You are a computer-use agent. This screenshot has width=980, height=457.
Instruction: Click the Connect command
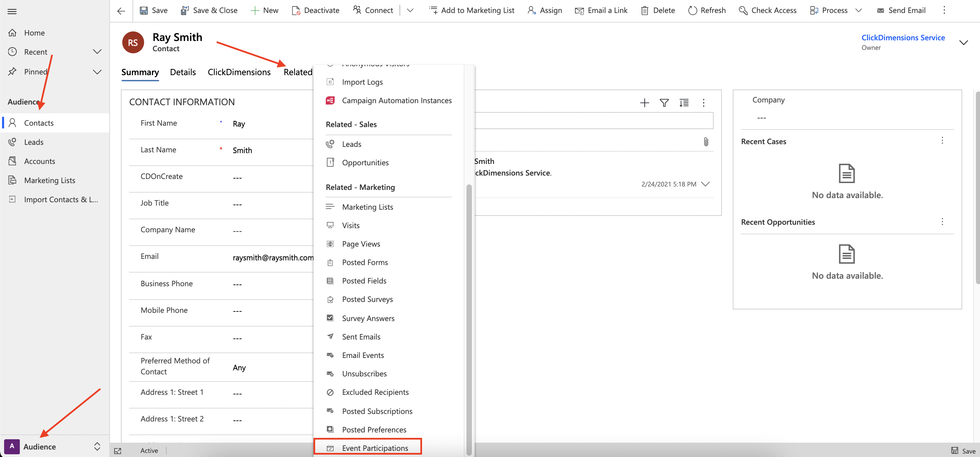pyautogui.click(x=373, y=11)
